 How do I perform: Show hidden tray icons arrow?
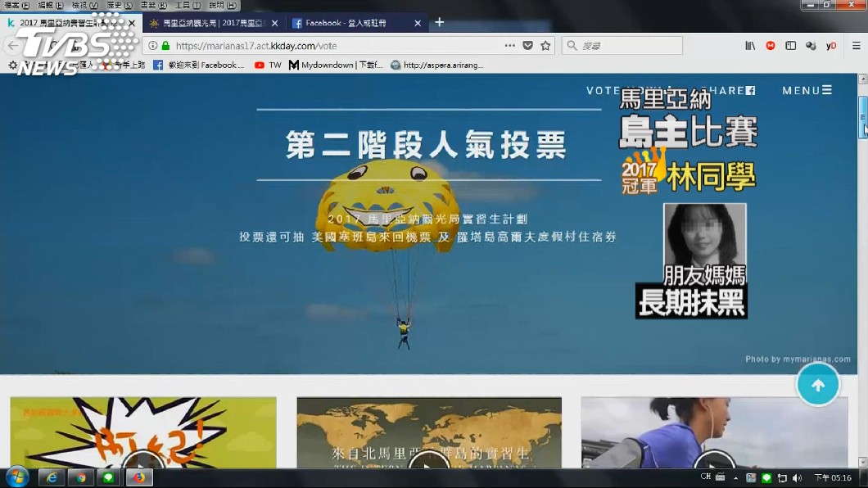pyautogui.click(x=735, y=478)
